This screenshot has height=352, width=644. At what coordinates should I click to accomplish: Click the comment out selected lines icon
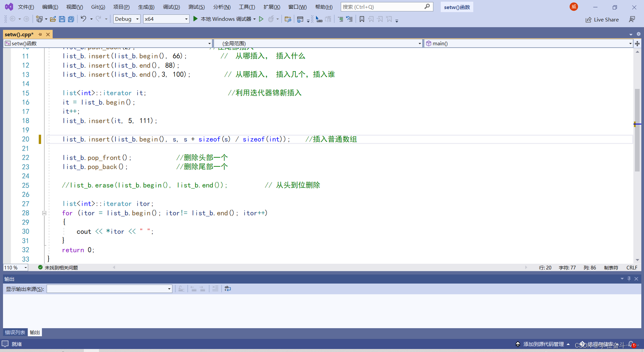(x=340, y=19)
